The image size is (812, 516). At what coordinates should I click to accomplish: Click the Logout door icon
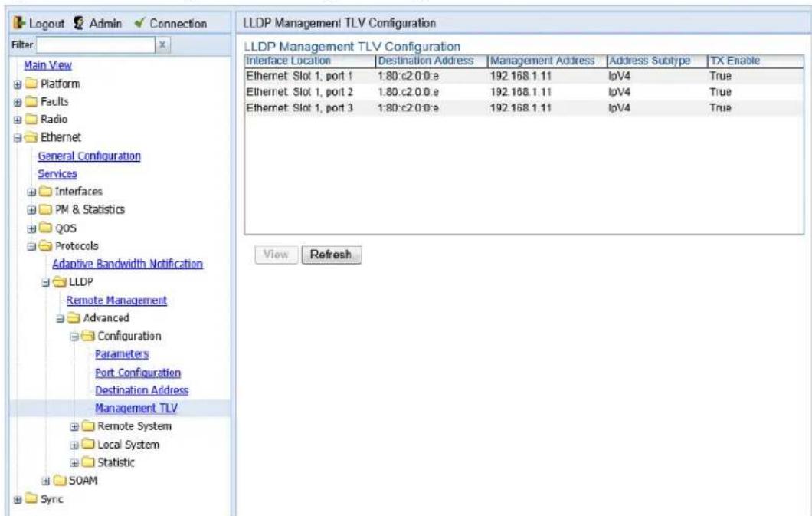19,23
